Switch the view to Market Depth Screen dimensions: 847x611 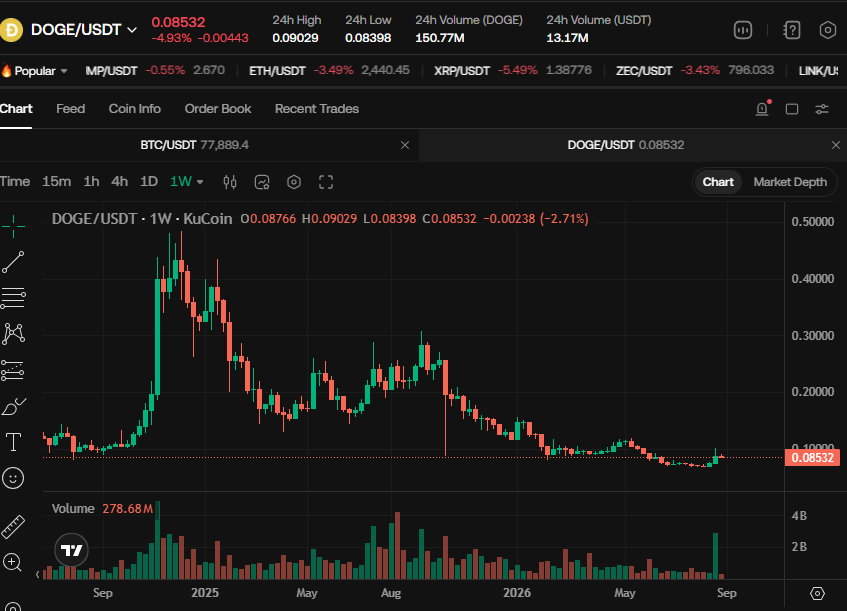(x=790, y=182)
